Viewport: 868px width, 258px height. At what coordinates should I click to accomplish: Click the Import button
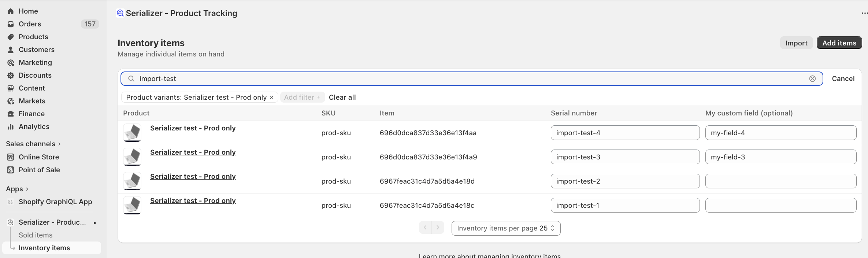coord(796,43)
